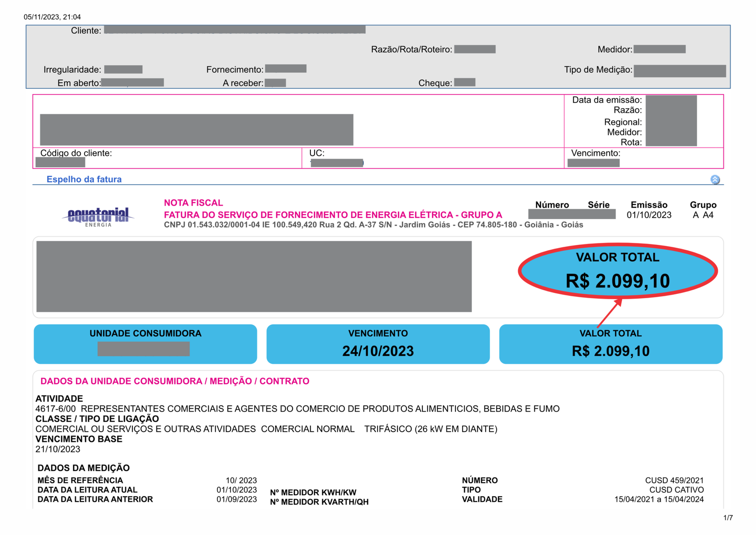Image resolution: width=756 pixels, height=535 pixels.
Task: Click the DATA DA LEITURA ATUAL label
Action: [87, 490]
